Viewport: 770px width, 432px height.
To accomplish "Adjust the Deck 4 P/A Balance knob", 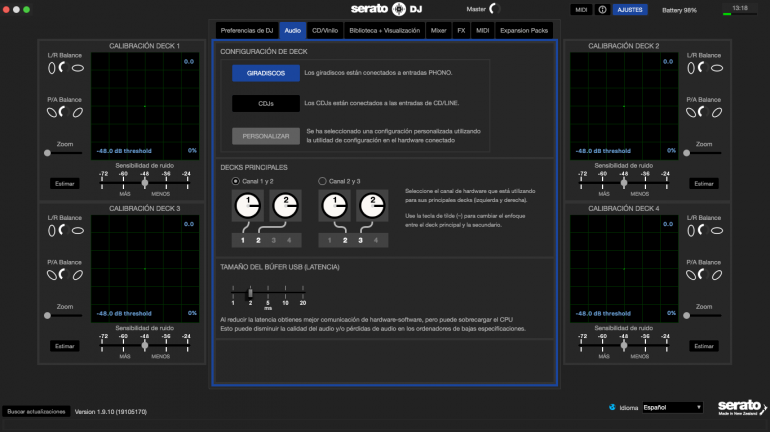I will 703,274.
